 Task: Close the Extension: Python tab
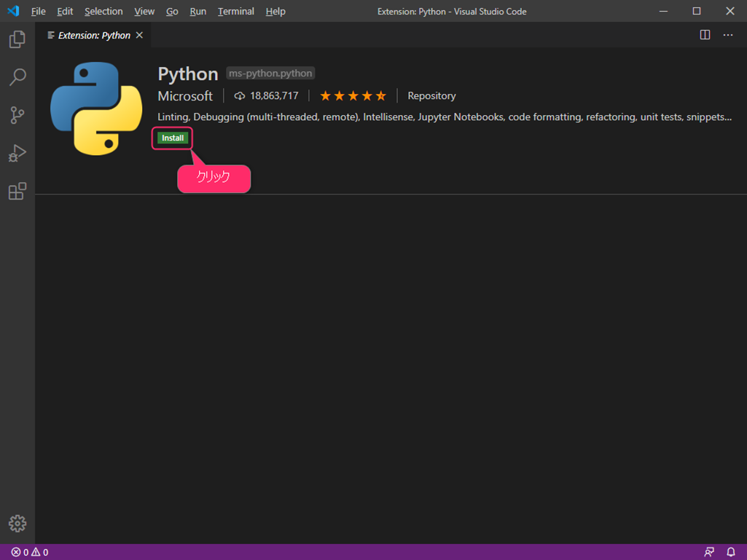[x=140, y=35]
